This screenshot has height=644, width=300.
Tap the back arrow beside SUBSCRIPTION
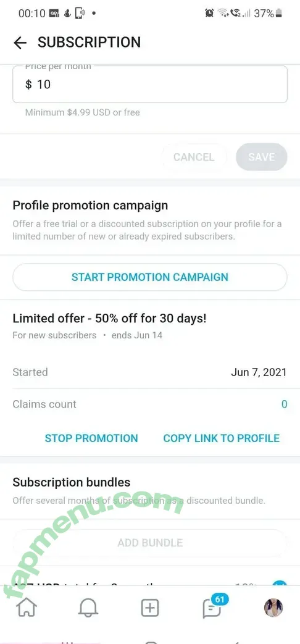click(20, 43)
